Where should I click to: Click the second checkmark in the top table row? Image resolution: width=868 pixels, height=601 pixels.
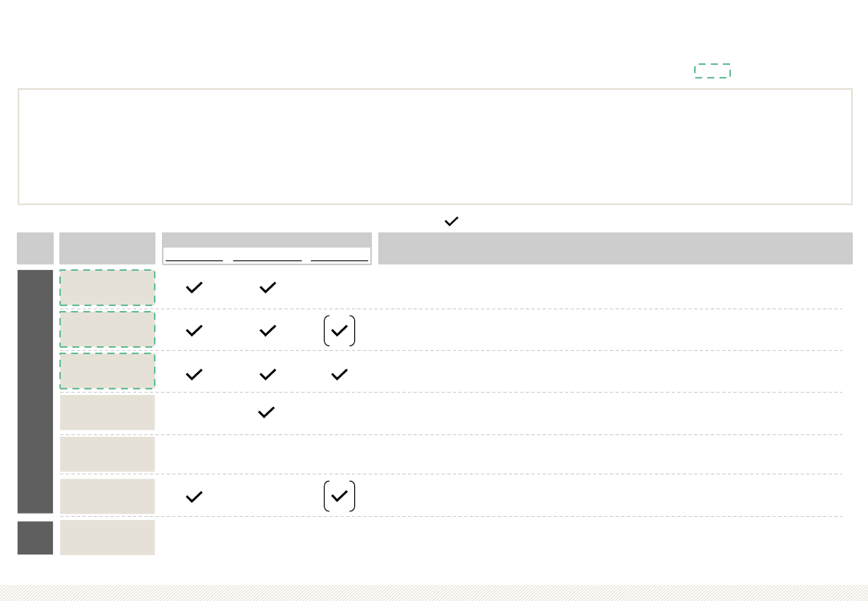[268, 287]
